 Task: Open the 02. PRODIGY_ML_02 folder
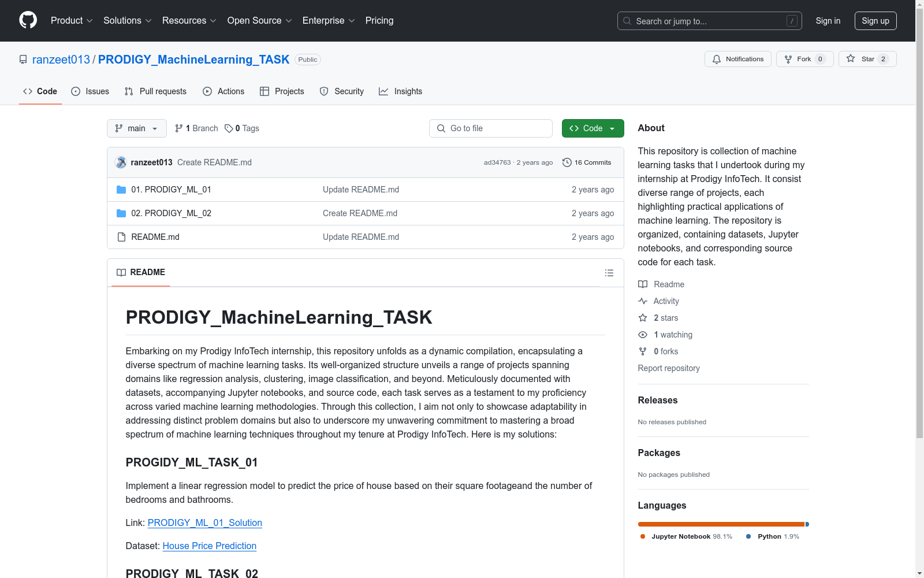click(171, 213)
